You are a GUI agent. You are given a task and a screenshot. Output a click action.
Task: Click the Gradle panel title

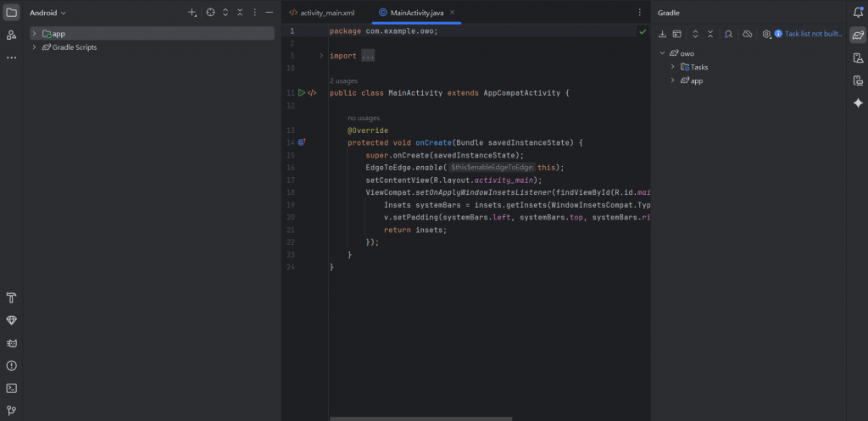tap(668, 13)
